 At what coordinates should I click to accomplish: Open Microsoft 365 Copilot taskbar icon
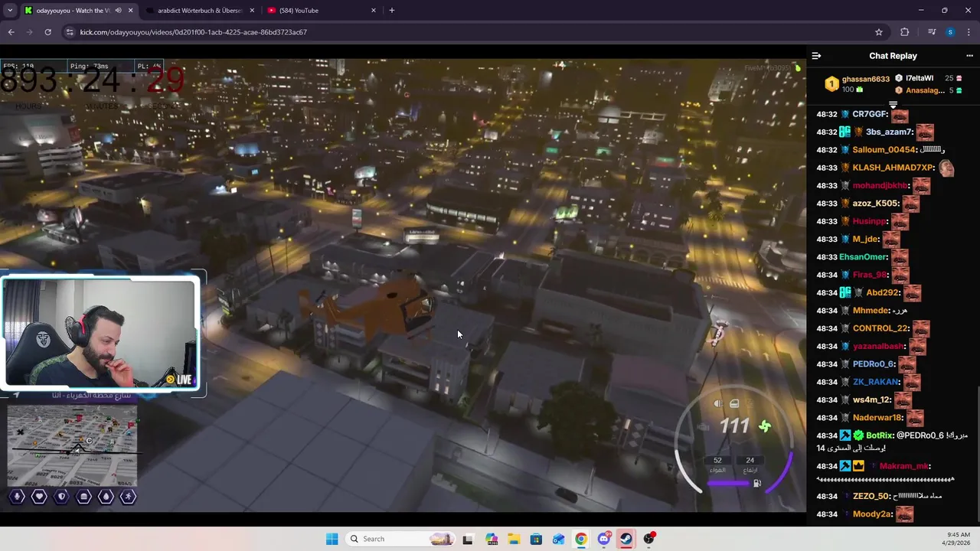[x=491, y=539]
